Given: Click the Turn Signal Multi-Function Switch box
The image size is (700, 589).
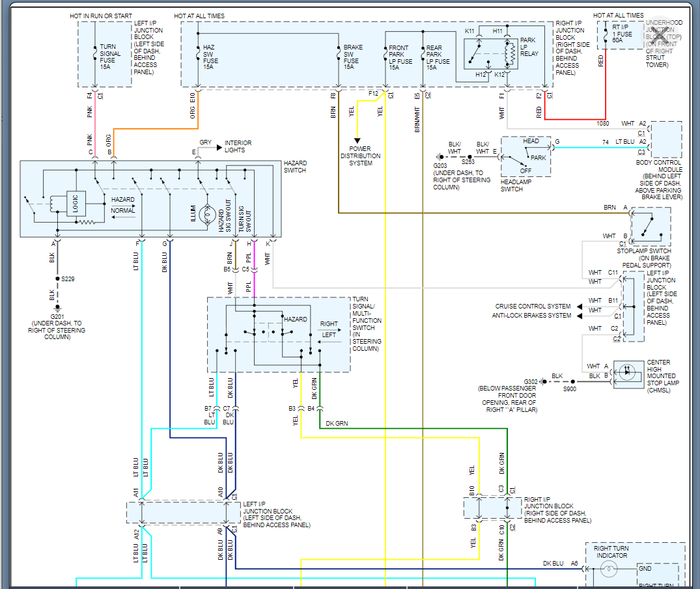Looking at the screenshot, I should [279, 335].
